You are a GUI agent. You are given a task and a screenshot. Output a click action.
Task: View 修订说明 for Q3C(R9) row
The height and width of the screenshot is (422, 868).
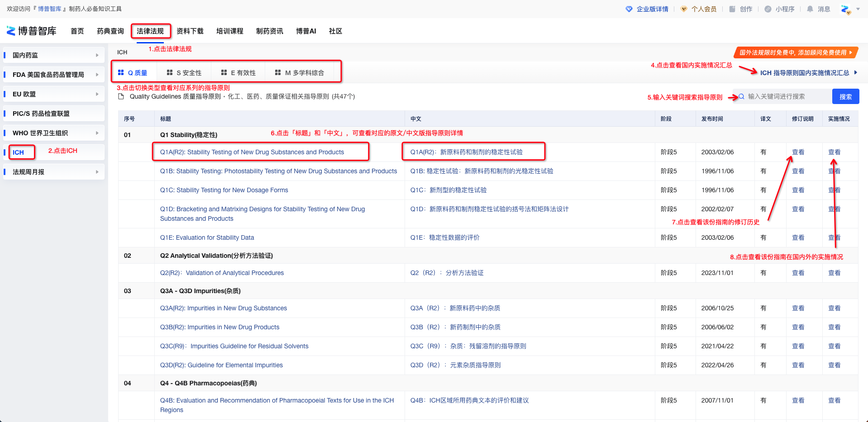798,346
